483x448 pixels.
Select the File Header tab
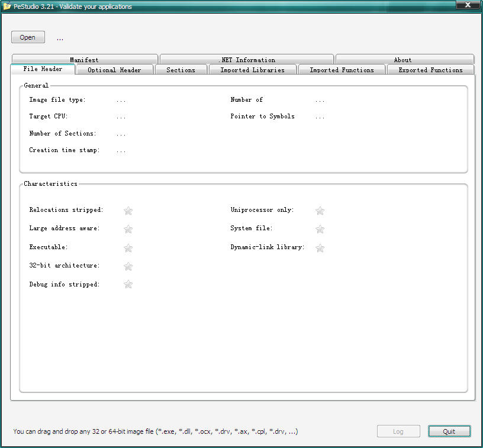click(x=43, y=69)
